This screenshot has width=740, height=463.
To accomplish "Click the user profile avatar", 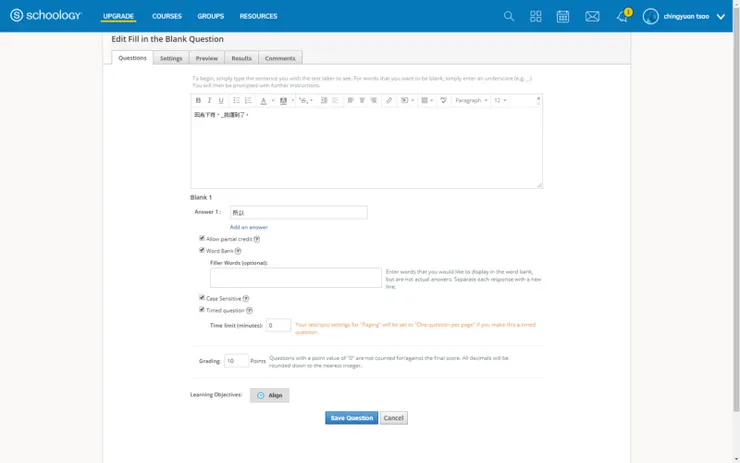I will pyautogui.click(x=651, y=16).
